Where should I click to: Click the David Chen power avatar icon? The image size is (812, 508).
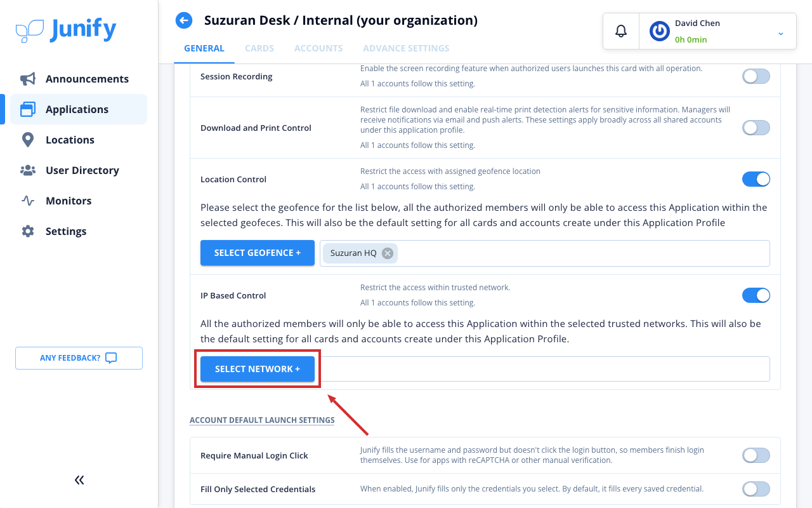(x=660, y=31)
